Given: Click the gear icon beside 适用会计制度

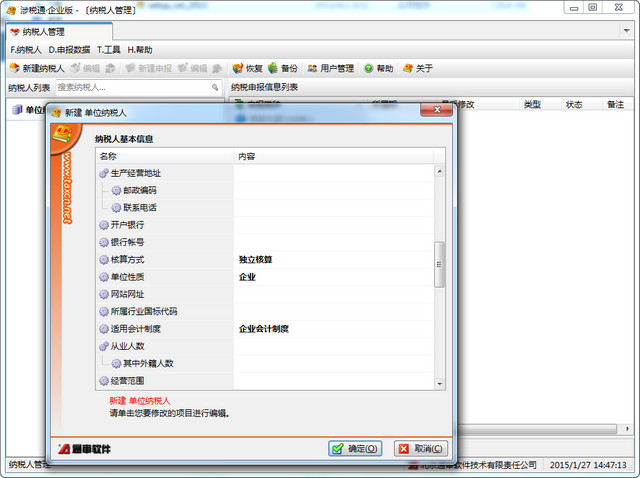Looking at the screenshot, I should (x=104, y=329).
